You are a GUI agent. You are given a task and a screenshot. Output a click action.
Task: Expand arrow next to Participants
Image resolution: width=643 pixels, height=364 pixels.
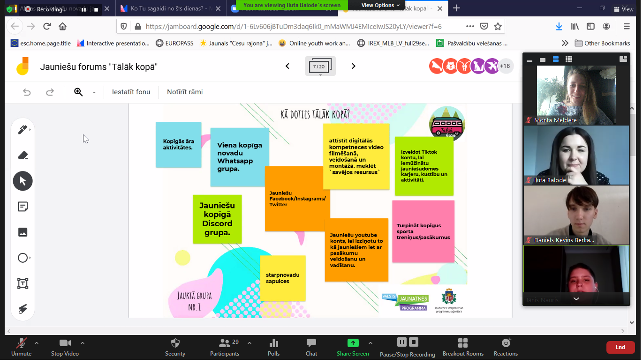pos(249,342)
